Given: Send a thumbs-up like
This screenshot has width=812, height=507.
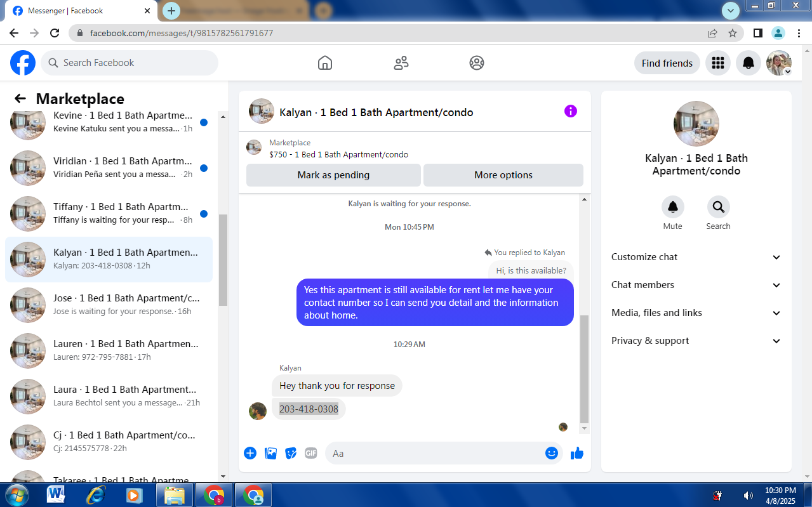Looking at the screenshot, I should pyautogui.click(x=577, y=453).
